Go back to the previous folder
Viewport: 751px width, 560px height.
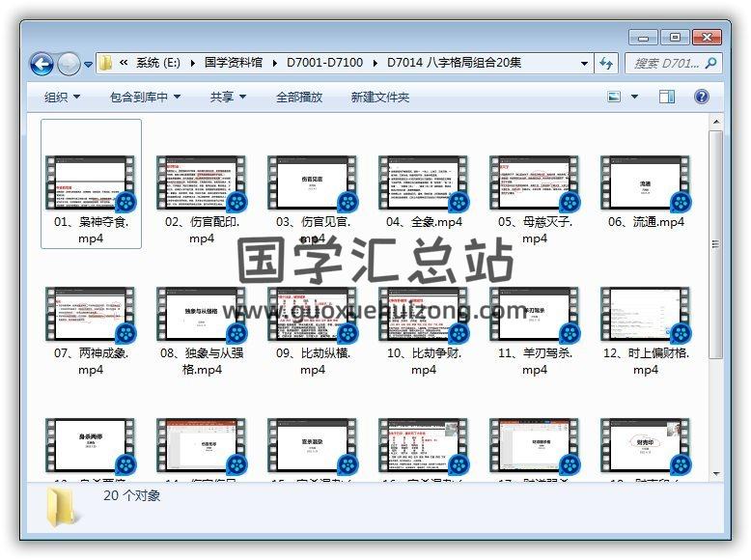(x=42, y=63)
